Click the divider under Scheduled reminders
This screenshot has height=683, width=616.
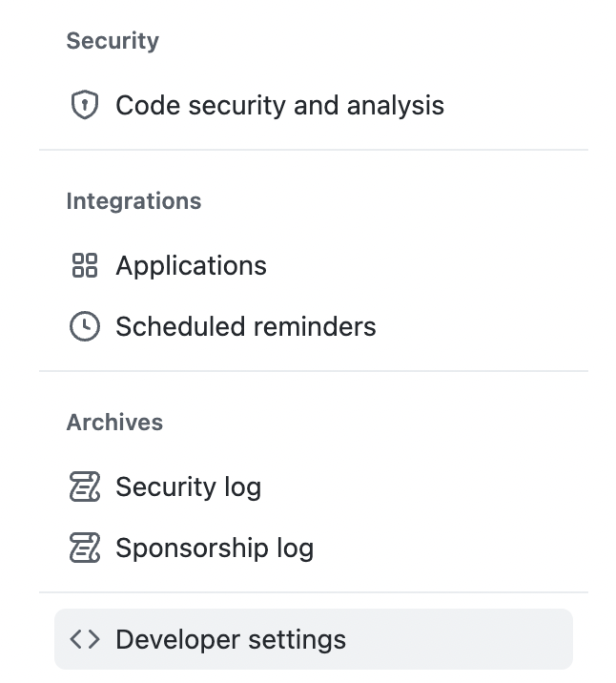pyautogui.click(x=314, y=371)
